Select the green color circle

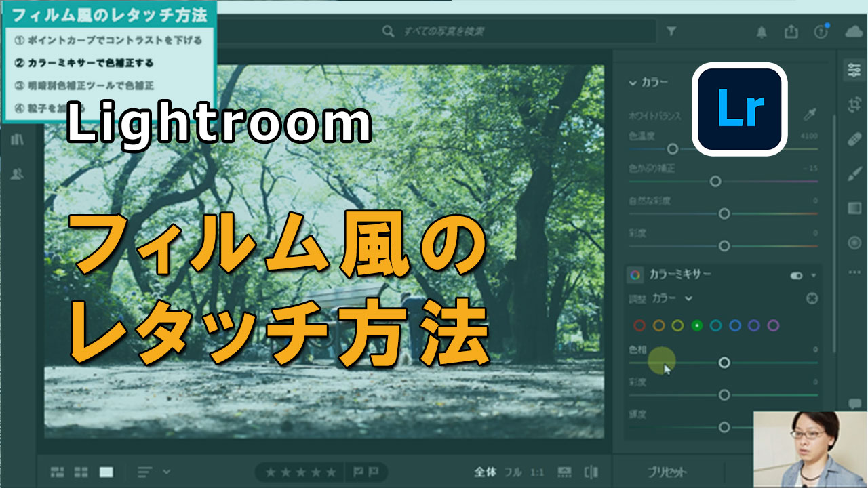(696, 326)
